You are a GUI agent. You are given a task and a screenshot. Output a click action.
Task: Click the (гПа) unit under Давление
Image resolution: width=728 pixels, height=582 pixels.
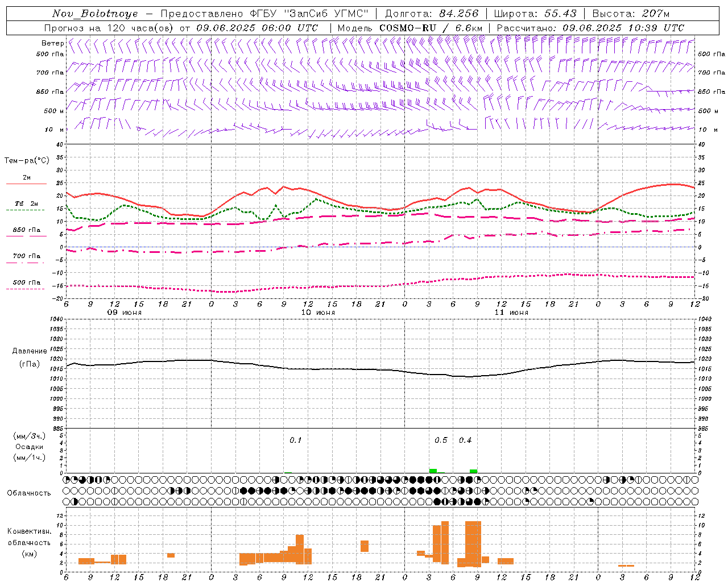(30, 364)
